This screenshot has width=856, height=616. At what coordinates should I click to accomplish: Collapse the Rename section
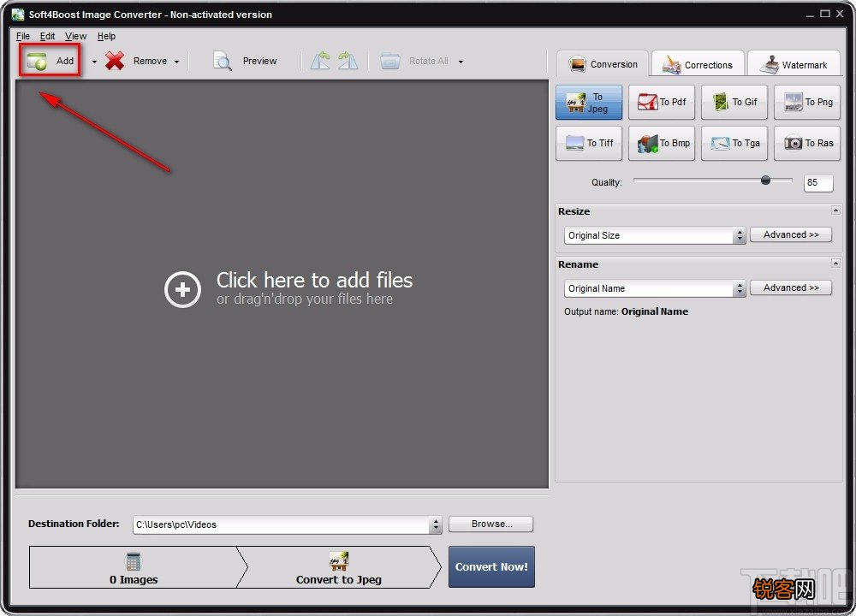point(835,263)
